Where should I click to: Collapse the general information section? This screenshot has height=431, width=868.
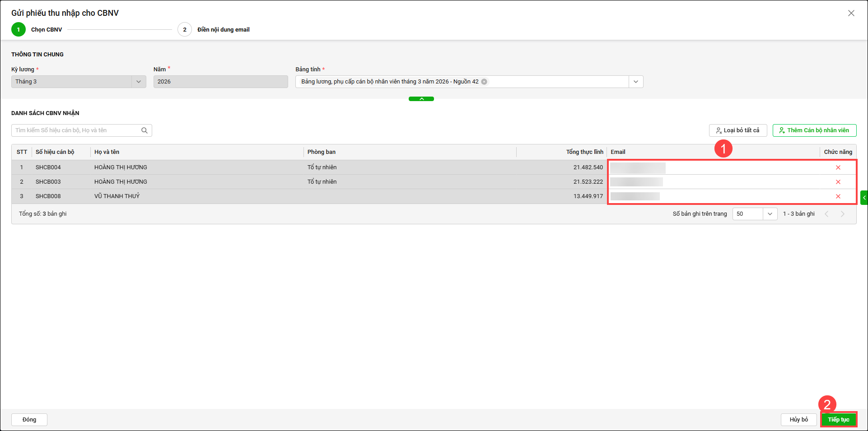pyautogui.click(x=421, y=99)
